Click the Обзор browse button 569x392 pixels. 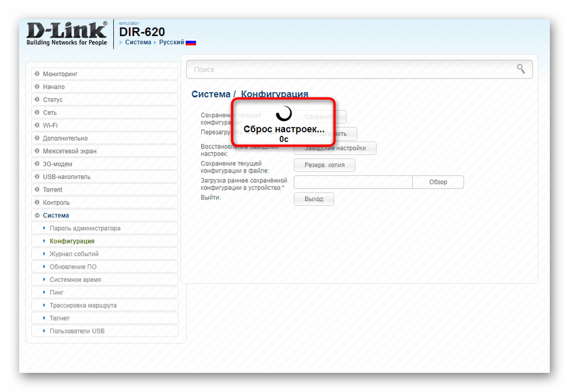(x=438, y=182)
